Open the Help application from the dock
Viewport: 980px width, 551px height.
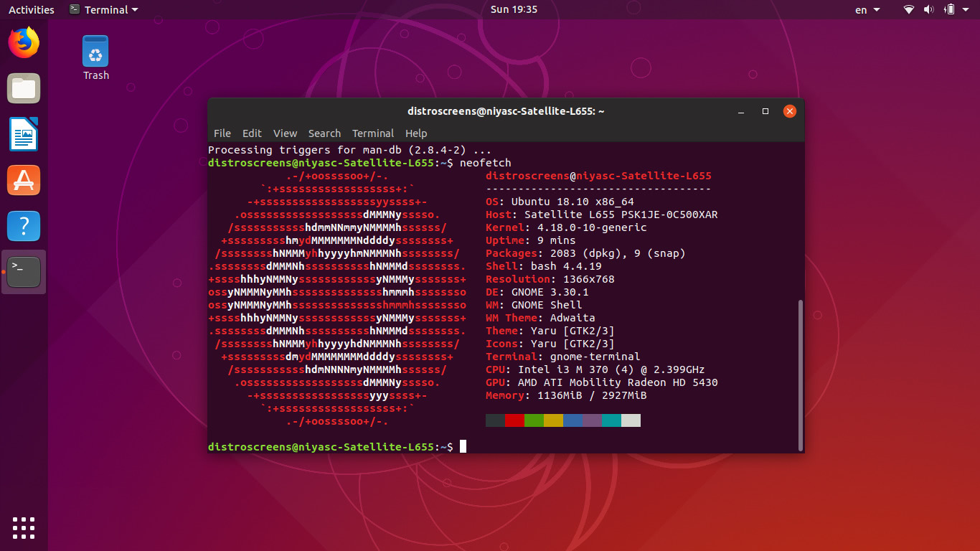[24, 226]
